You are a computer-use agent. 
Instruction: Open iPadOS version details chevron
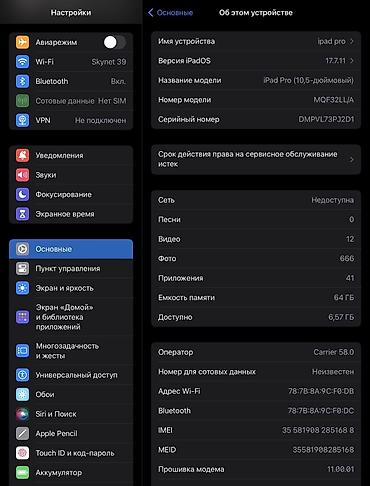coord(352,61)
